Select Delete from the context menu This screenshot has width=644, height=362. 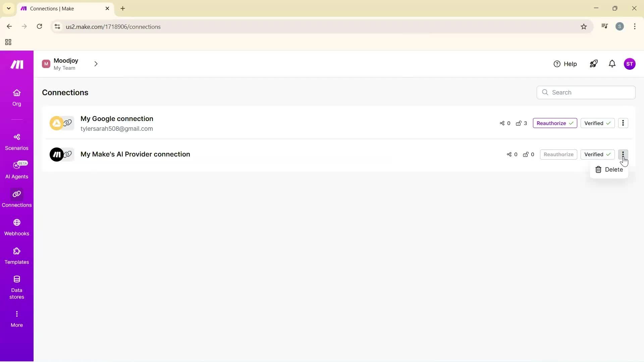point(609,170)
